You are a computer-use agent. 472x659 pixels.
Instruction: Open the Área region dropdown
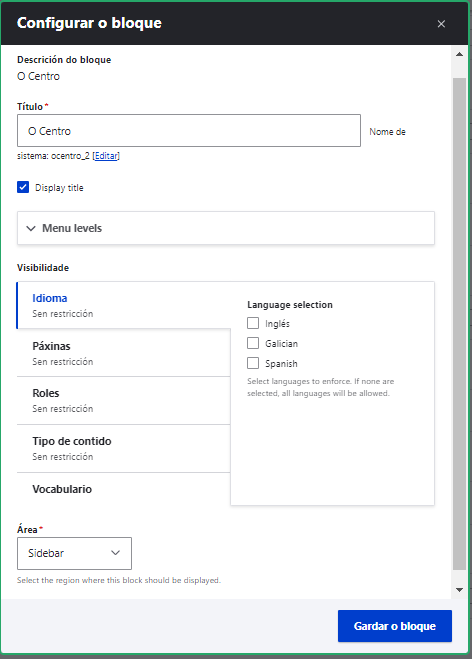click(74, 553)
